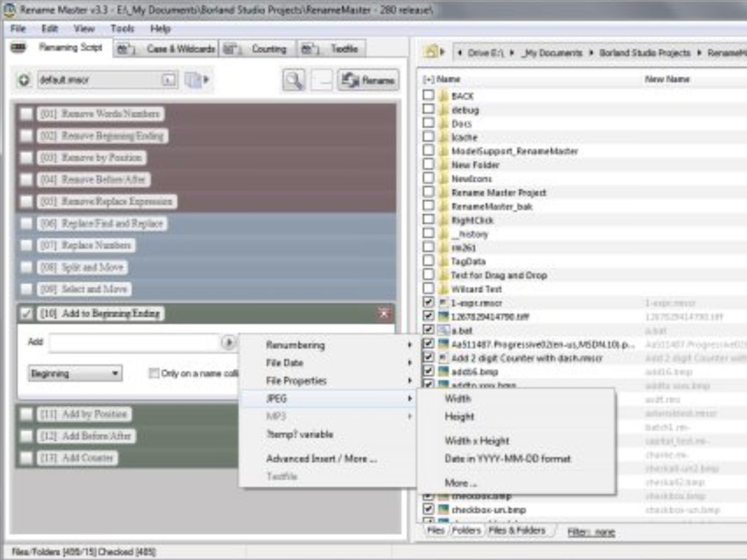Click the add16.bmp image file icon
The height and width of the screenshot is (560, 747).
point(443,371)
